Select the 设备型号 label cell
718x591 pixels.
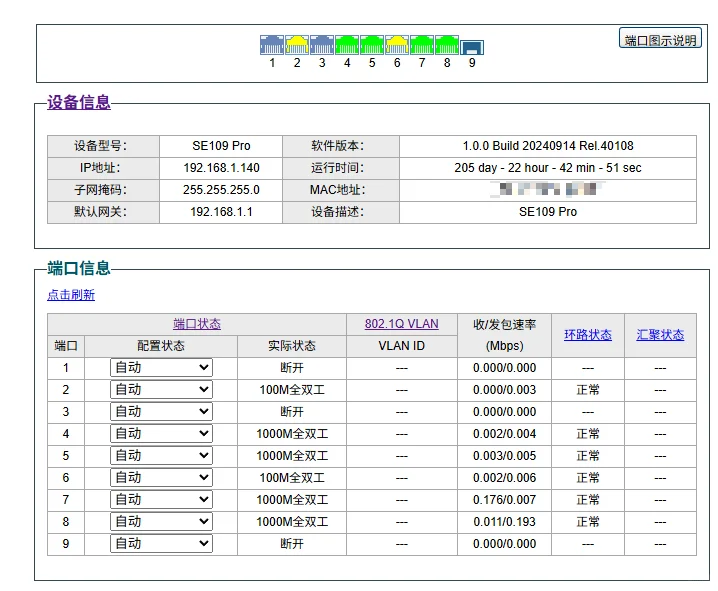click(x=103, y=146)
